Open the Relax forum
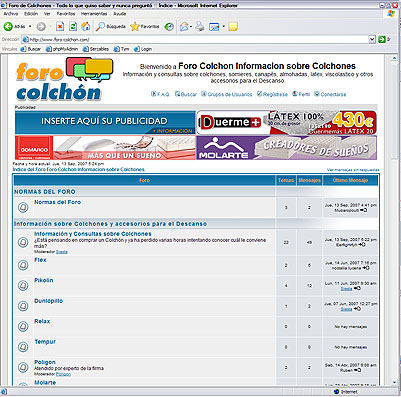401x397 pixels. tap(42, 321)
